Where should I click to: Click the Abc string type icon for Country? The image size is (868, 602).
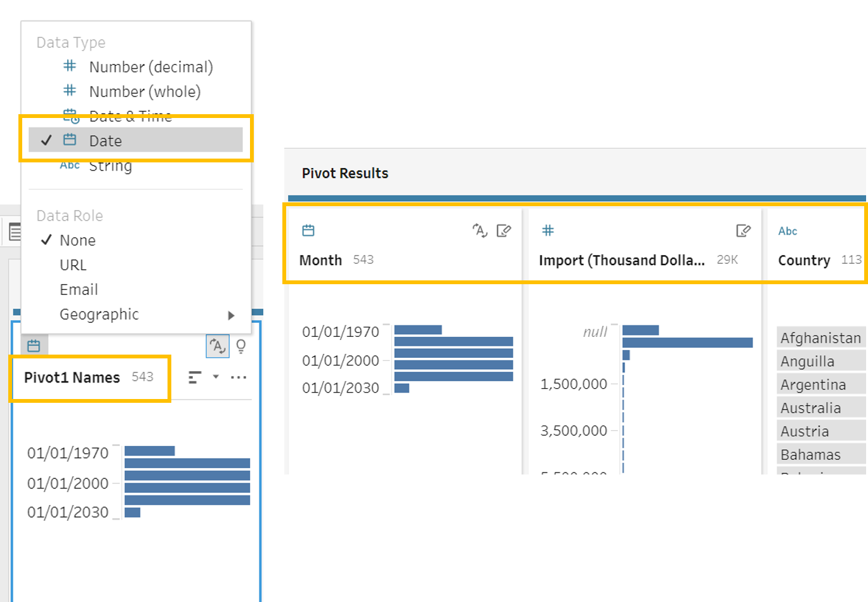(787, 231)
